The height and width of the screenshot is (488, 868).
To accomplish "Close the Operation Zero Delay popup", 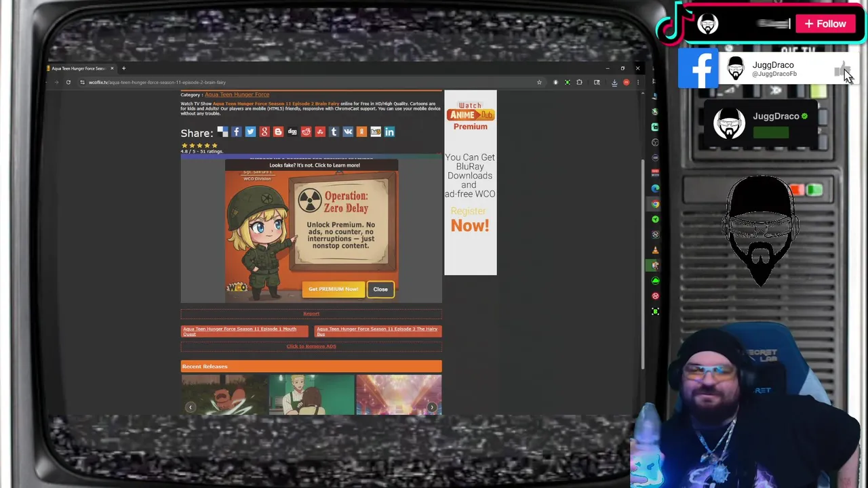I will pos(380,289).
